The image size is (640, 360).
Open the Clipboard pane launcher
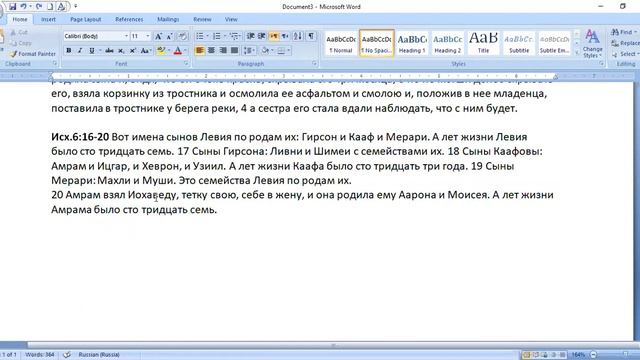pos(55,64)
